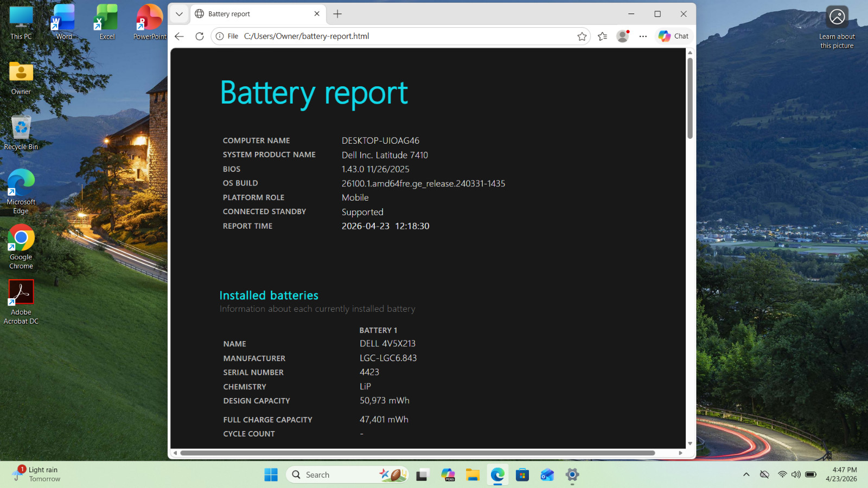
Task: Close the Battery report tab
Action: tap(317, 14)
